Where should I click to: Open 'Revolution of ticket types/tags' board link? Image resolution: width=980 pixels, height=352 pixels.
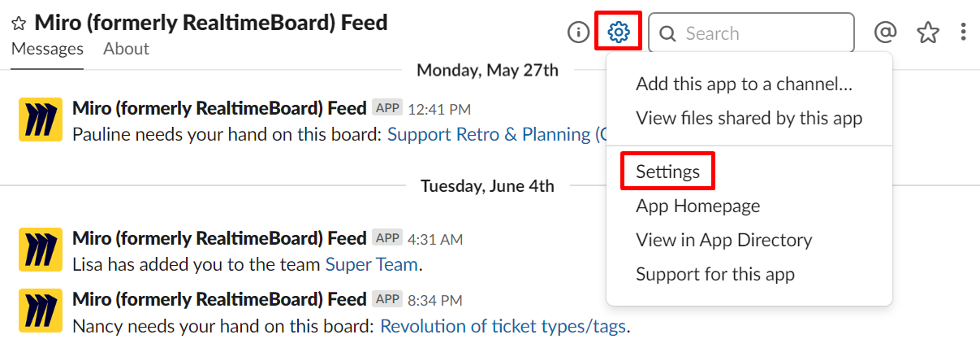click(503, 326)
